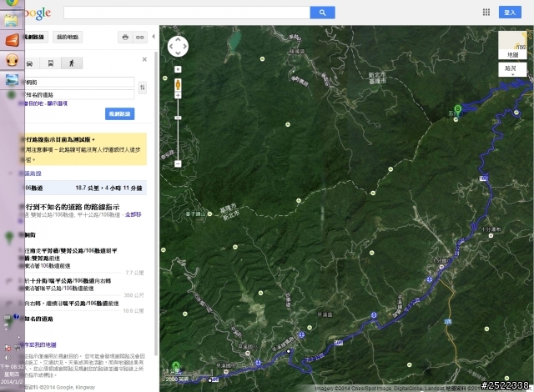
Task: Open the headphone face taskbar icon
Action: (x=12, y=61)
